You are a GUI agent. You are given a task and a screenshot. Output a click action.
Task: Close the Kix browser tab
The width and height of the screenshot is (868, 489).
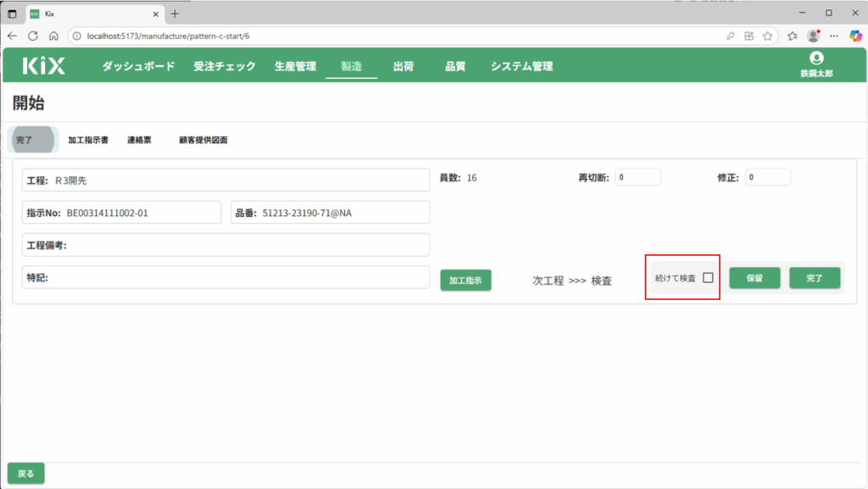(156, 14)
